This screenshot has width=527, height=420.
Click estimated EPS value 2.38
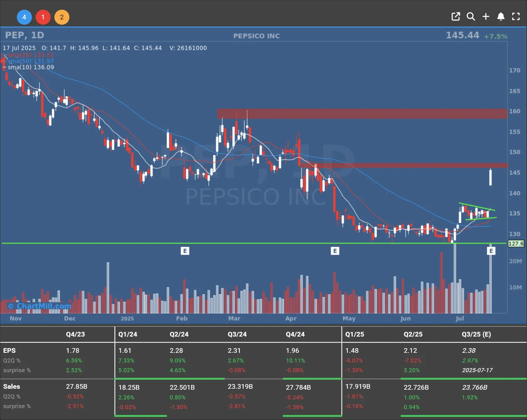(469, 351)
